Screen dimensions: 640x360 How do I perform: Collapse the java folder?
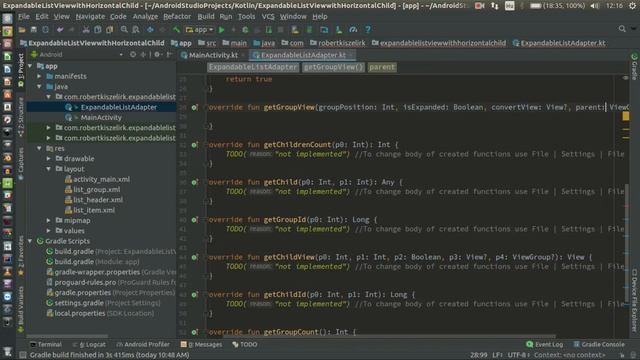point(40,87)
